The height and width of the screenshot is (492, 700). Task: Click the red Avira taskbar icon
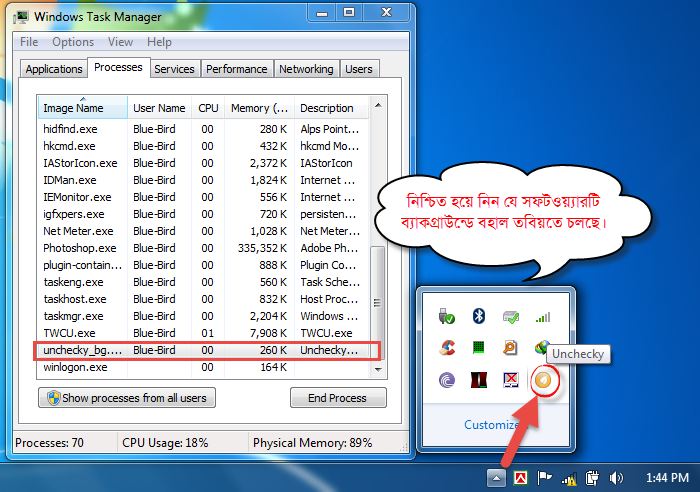coord(521,478)
